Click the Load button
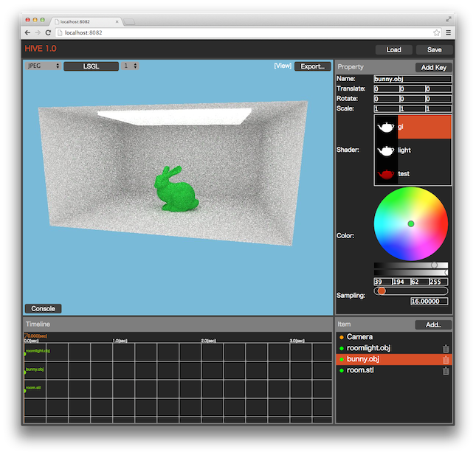The width and height of the screenshot is (476, 455). tap(394, 49)
